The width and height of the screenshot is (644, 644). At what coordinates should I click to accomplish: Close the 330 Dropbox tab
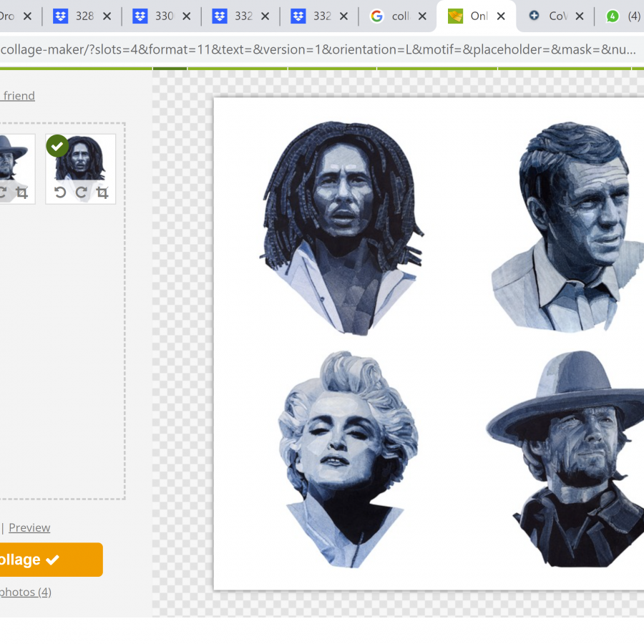point(187,16)
